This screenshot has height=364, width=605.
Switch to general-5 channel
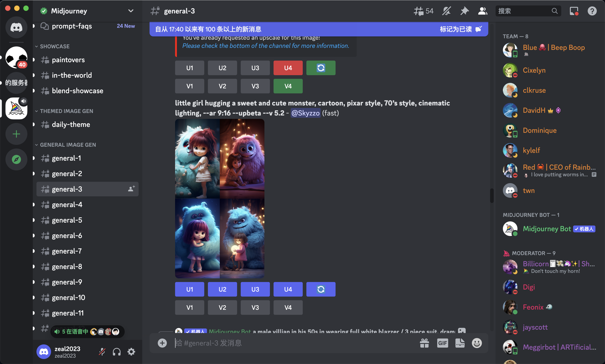67,220
